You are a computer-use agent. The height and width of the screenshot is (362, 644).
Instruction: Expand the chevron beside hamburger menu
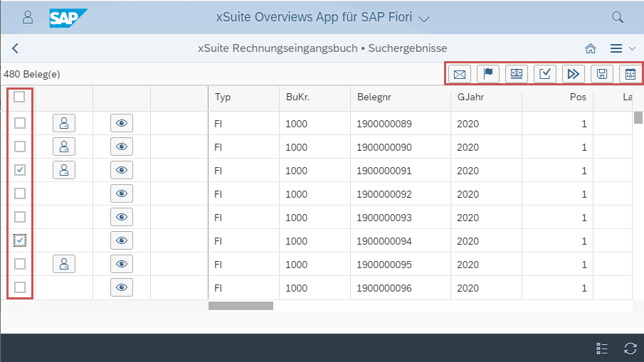pyautogui.click(x=632, y=49)
